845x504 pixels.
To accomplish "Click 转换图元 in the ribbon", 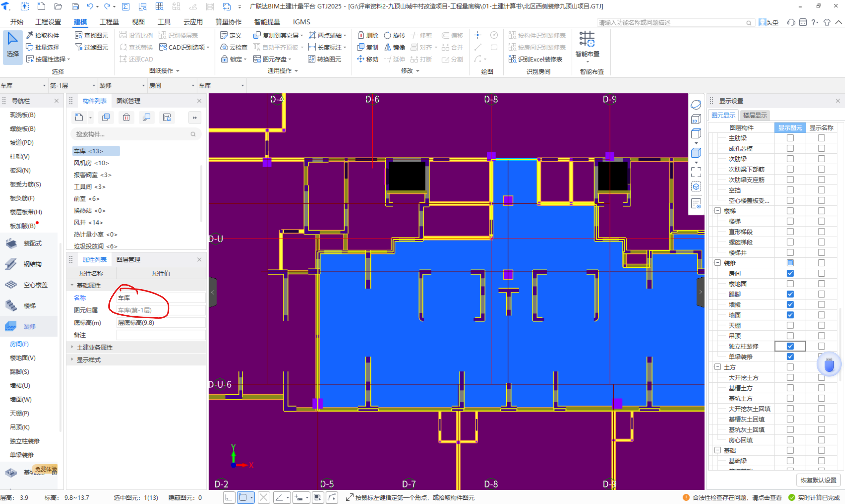I will tap(324, 59).
